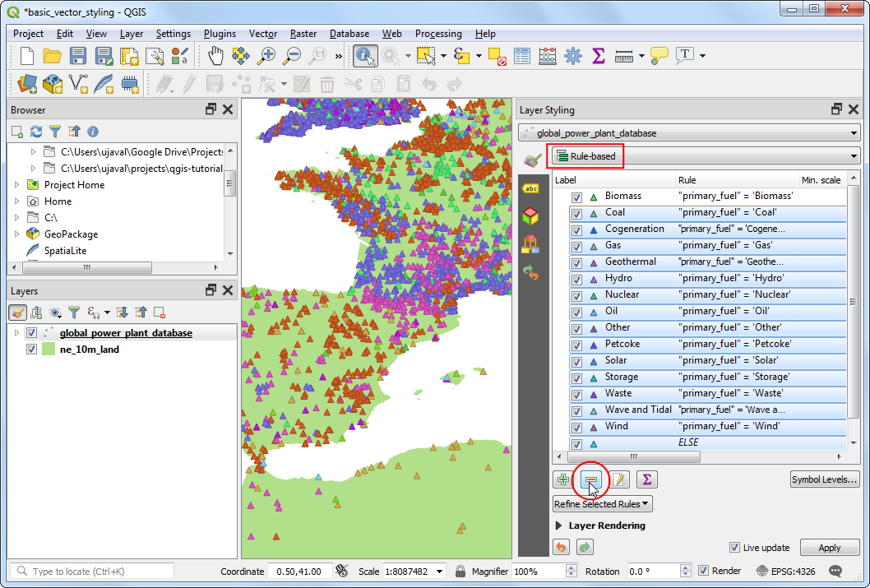Open the Refine Selected Rules dropdown
Screen dimensions: 870x588
tap(603, 504)
